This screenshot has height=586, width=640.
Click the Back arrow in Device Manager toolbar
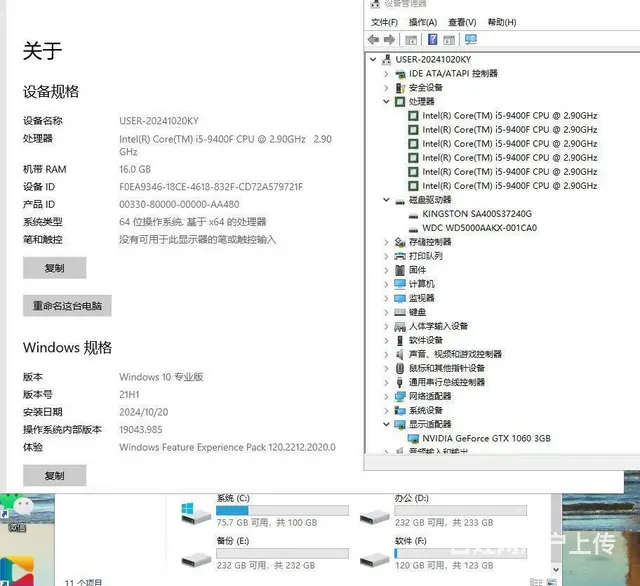point(373,40)
